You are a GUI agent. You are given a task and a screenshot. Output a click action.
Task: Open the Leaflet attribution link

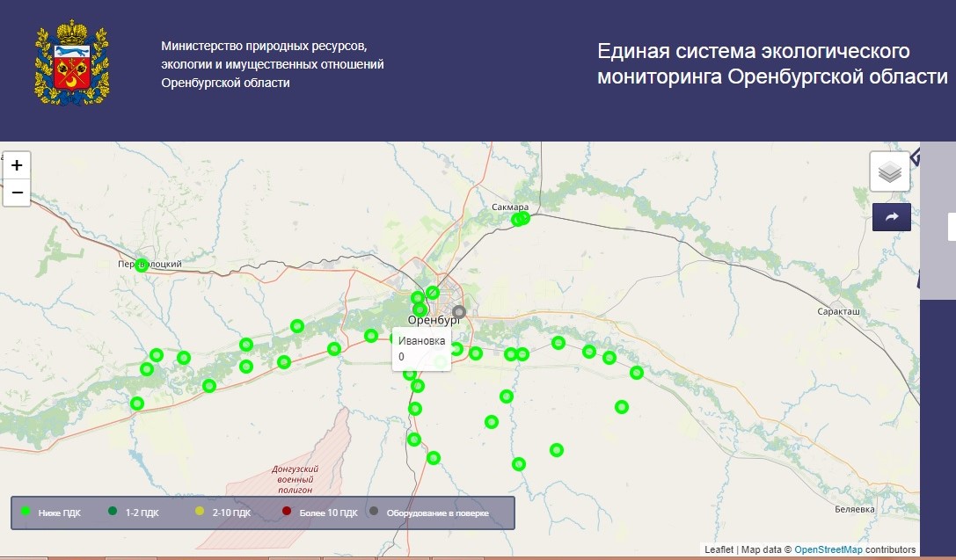click(719, 549)
